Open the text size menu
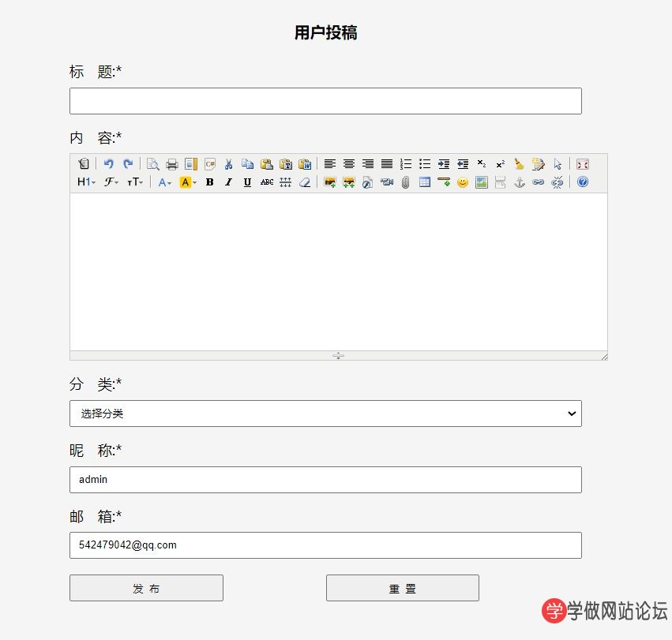Viewport: 672px width, 640px height. (x=135, y=182)
